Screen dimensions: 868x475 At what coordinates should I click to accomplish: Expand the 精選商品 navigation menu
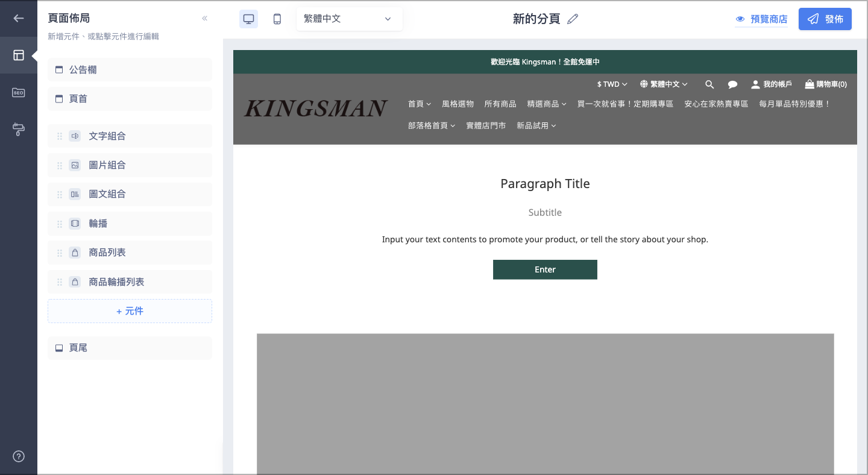pos(547,104)
